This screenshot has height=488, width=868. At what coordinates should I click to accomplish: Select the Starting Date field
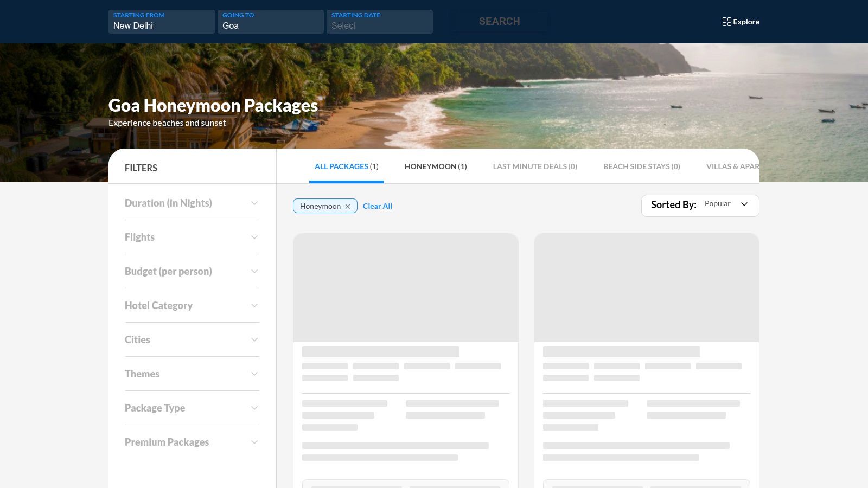click(379, 22)
